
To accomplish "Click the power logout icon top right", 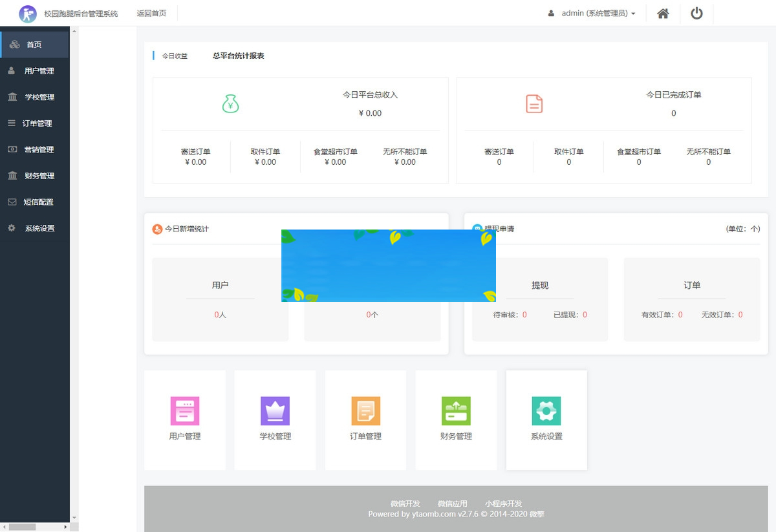I will (696, 13).
